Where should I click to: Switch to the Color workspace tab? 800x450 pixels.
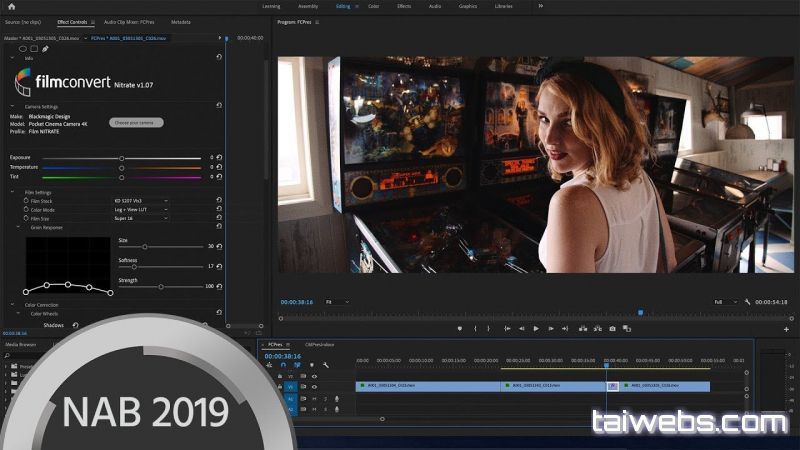click(x=373, y=6)
